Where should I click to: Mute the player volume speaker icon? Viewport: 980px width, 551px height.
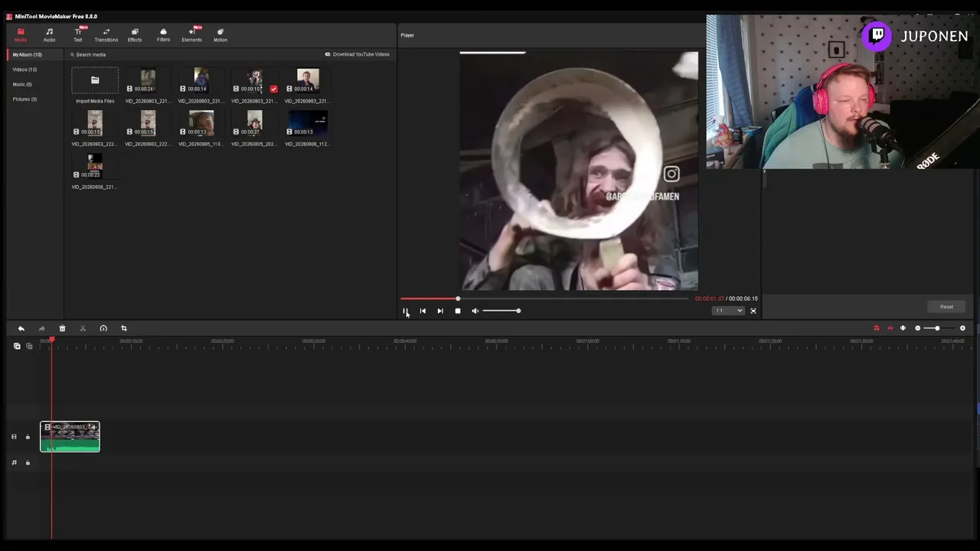pyautogui.click(x=475, y=311)
